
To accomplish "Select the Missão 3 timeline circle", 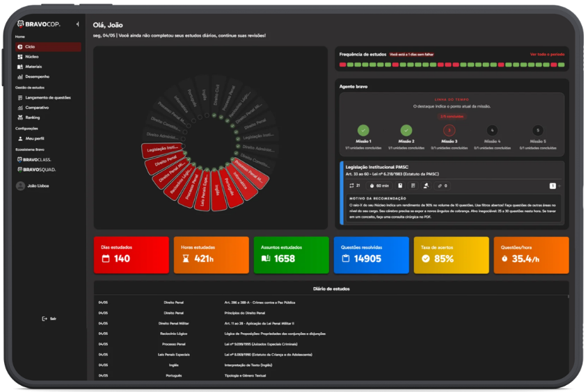I will click(450, 130).
